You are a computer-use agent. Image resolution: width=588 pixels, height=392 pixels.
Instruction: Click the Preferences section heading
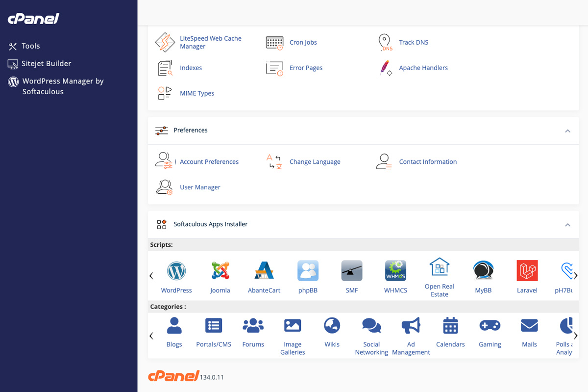[191, 131]
